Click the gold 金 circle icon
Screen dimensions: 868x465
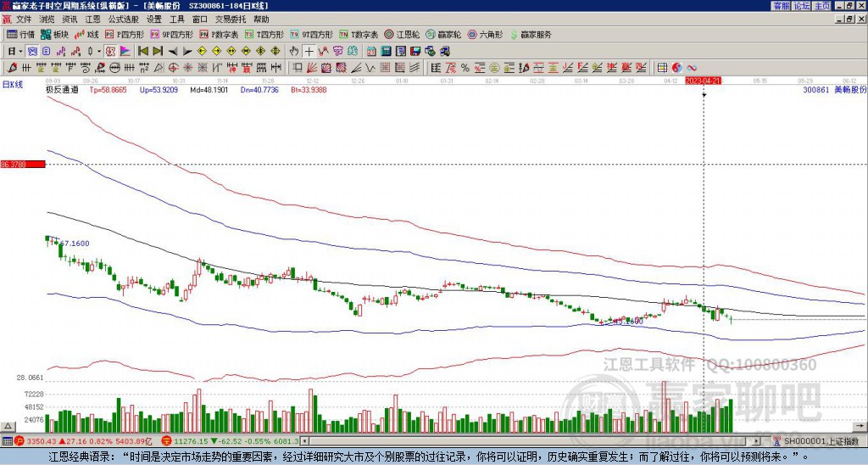pyautogui.click(x=494, y=68)
